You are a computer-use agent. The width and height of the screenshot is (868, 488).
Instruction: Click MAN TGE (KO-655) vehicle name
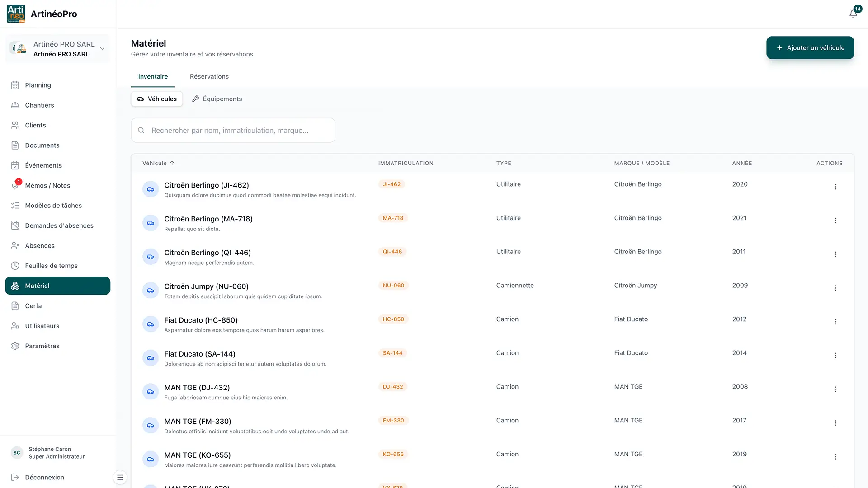pos(198,455)
